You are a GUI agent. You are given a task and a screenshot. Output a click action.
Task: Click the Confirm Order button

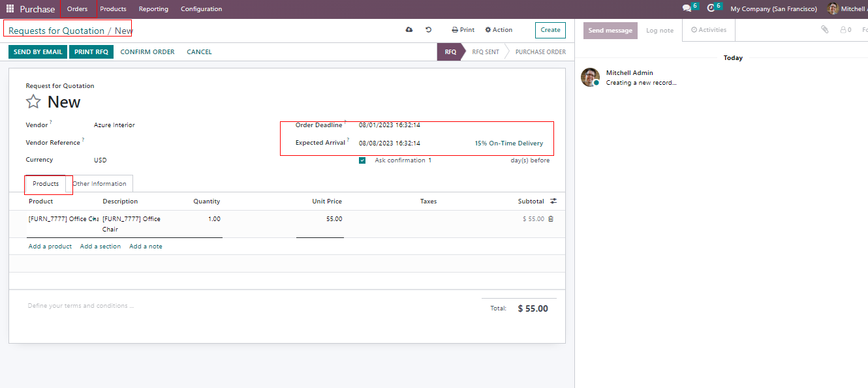point(147,52)
